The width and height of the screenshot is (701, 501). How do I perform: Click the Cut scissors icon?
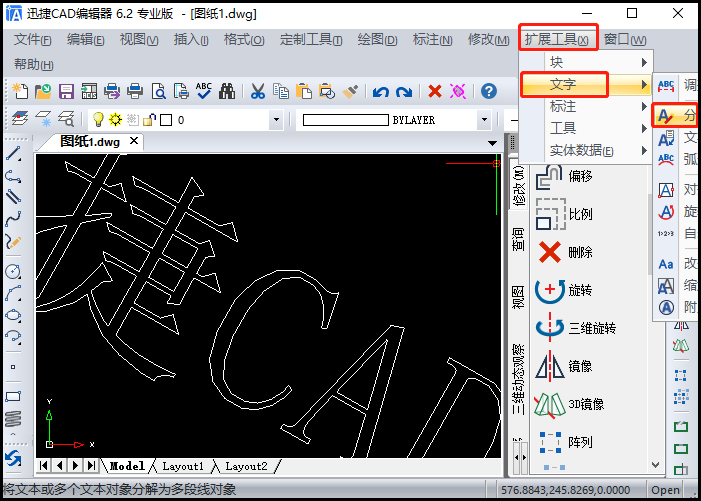tap(257, 92)
